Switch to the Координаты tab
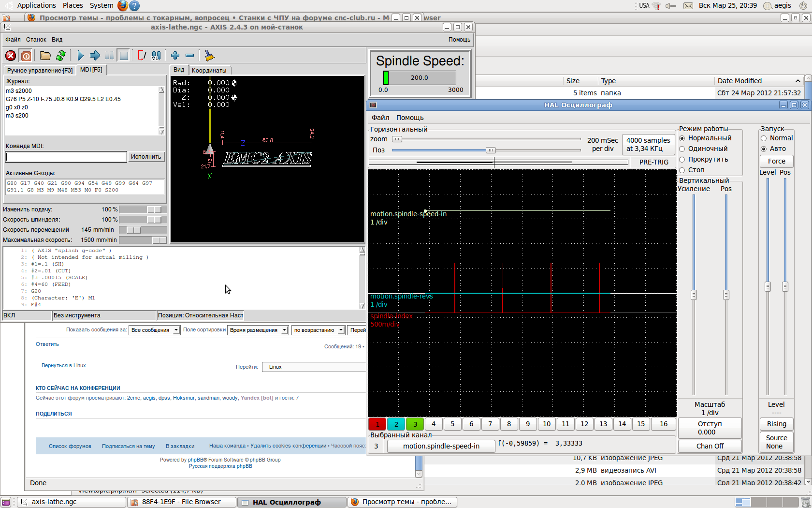 [209, 71]
